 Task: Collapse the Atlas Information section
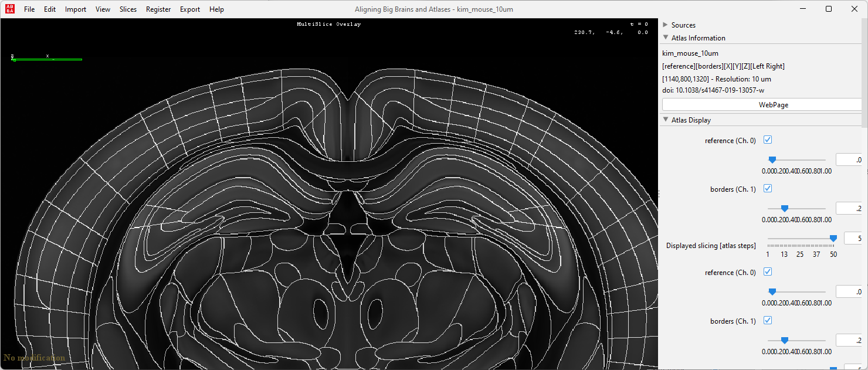pos(666,38)
